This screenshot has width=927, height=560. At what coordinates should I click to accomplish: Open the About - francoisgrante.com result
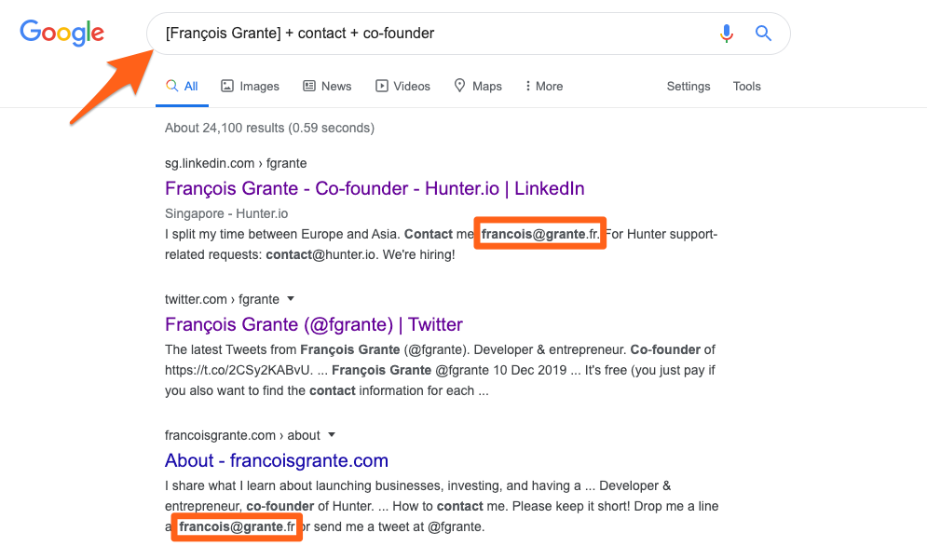pos(277,460)
